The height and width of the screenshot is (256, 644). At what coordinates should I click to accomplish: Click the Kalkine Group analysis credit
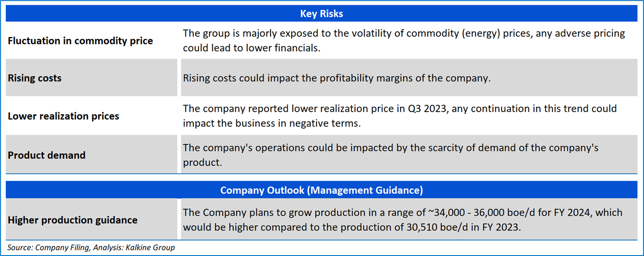click(152, 248)
